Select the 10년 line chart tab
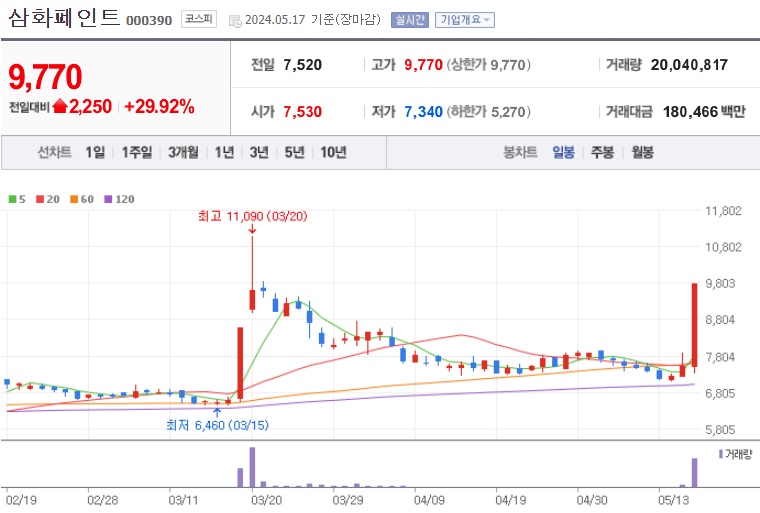The width and height of the screenshot is (760, 513). point(333,152)
